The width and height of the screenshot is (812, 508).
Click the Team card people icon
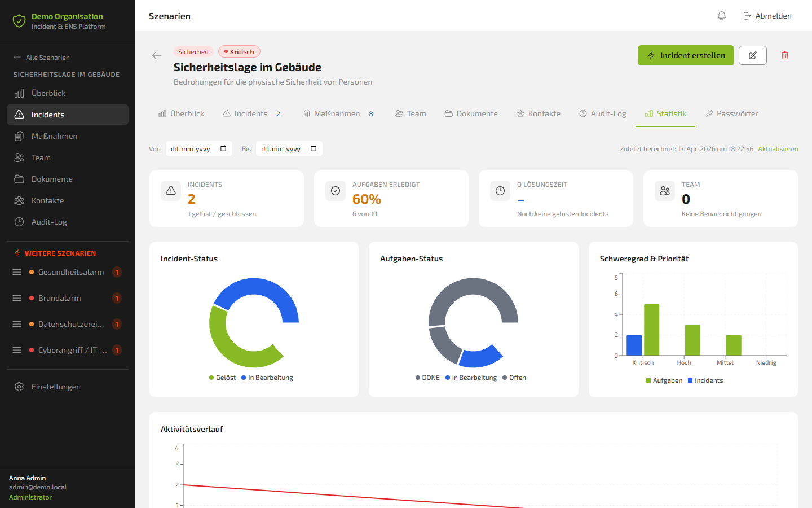[665, 191]
